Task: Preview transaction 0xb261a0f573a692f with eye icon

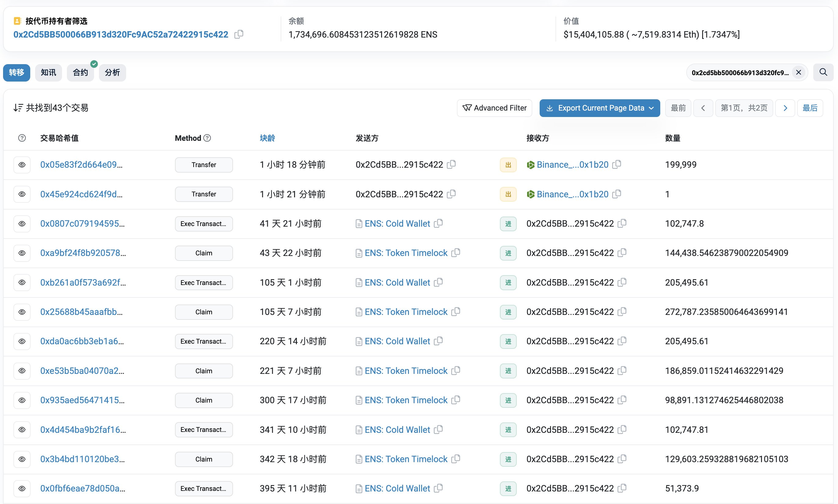Action: pos(22,283)
